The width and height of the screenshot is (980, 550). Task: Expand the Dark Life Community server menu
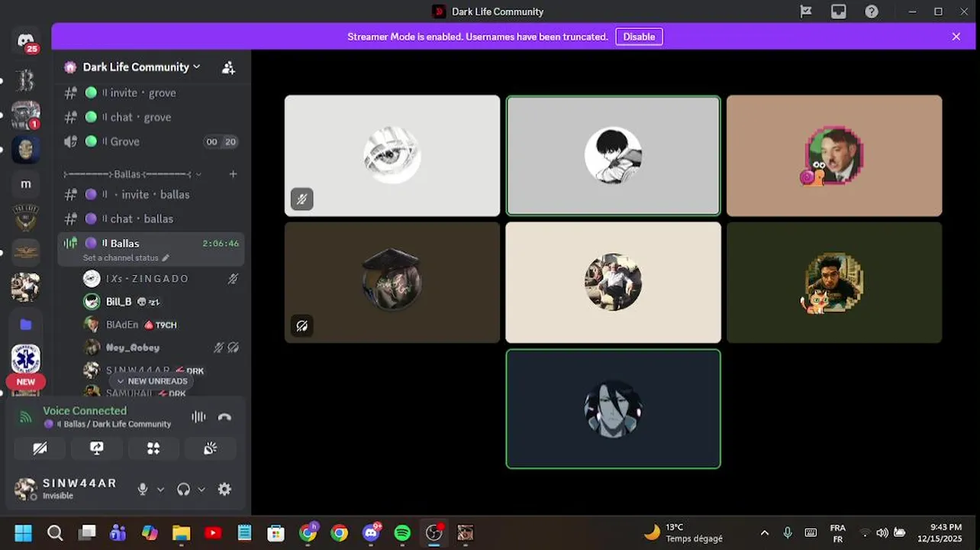[x=142, y=67]
